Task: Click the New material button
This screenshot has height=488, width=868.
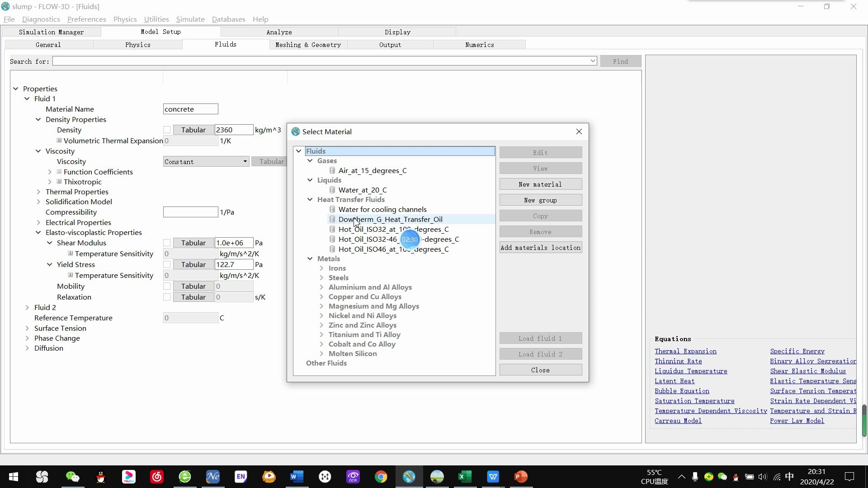Action: pos(540,184)
